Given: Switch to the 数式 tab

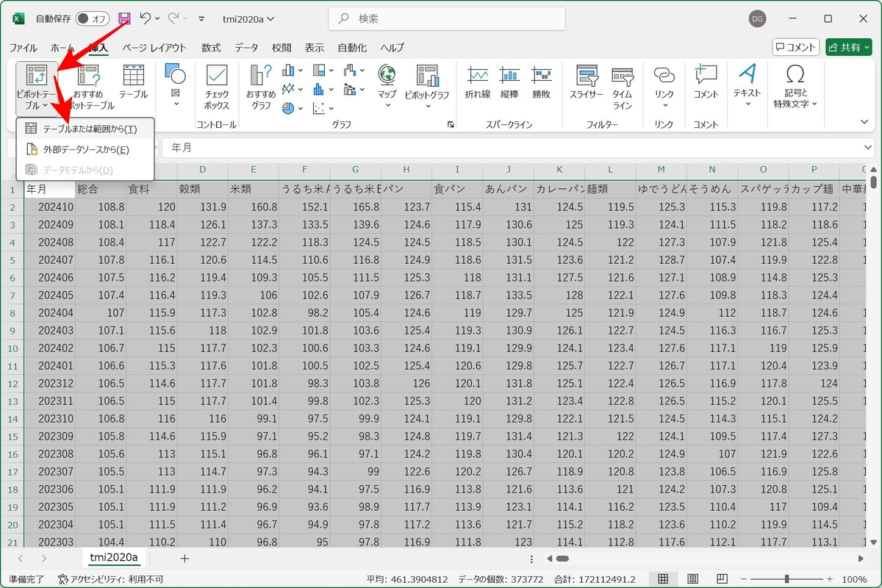Looking at the screenshot, I should pos(211,48).
